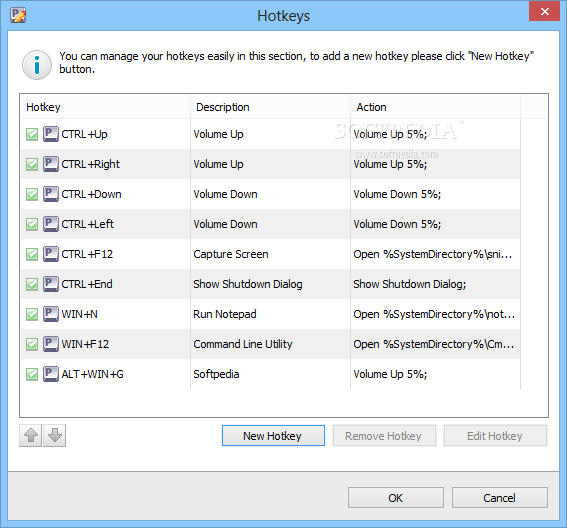
Task: Click the blue info icon
Action: click(37, 65)
